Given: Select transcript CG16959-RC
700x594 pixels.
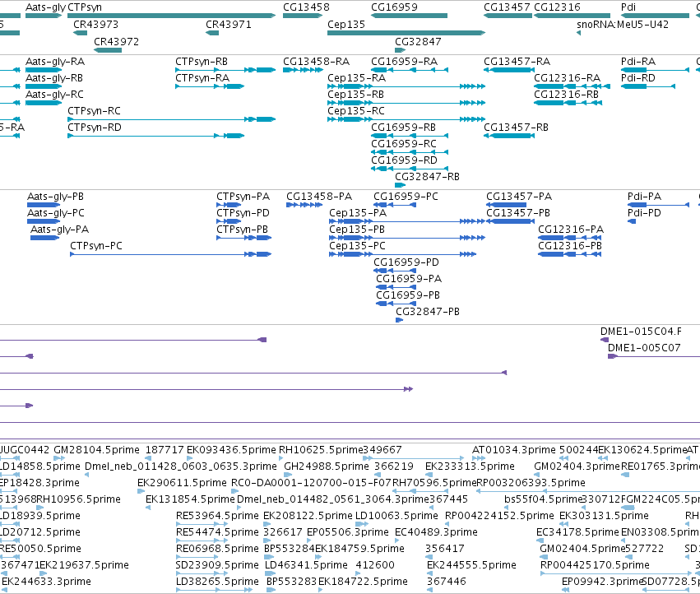Looking at the screenshot, I should coord(404,143).
